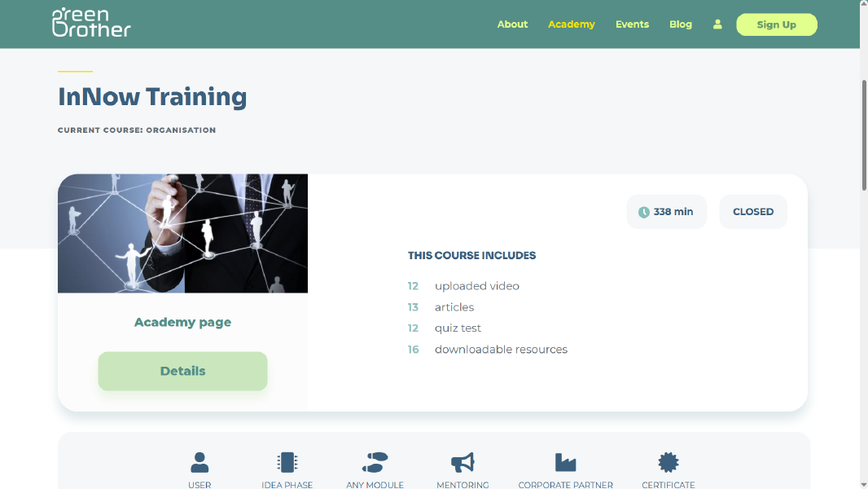Open the user account icon
The width and height of the screenshot is (868, 489).
[717, 24]
